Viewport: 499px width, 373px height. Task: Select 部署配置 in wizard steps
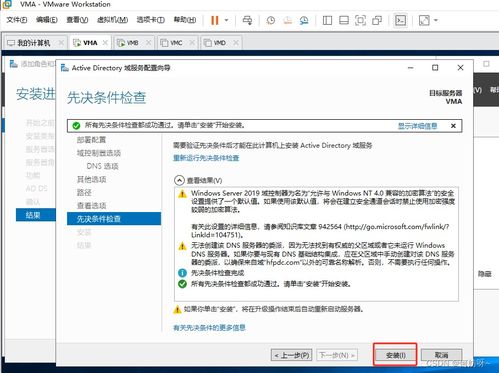(91, 140)
